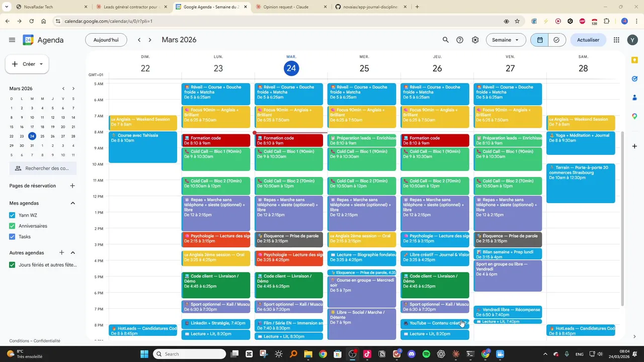Show hidden system tray icons
The image size is (644, 362).
[x=545, y=354]
